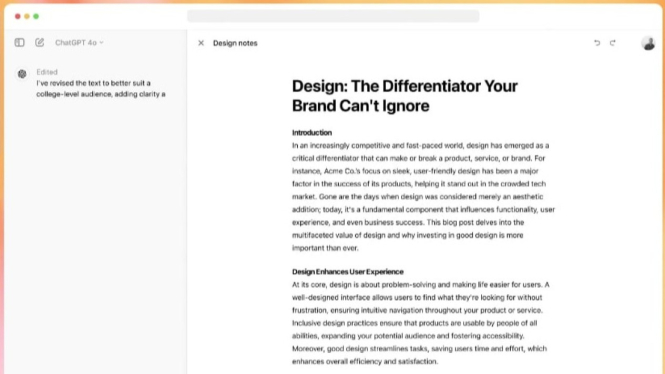The image size is (665, 374).
Task: Click inside the Introduction paragraph text
Action: point(423,197)
